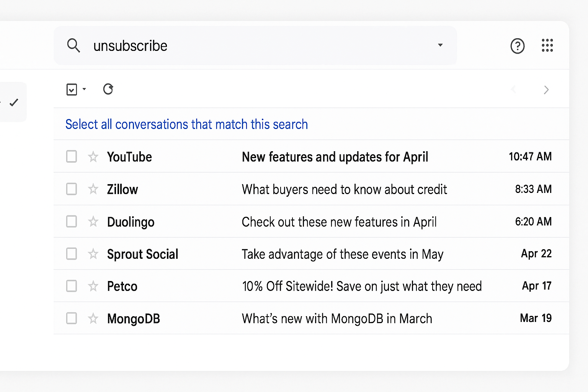The image size is (588, 392).
Task: Go to next page of results
Action: click(x=546, y=90)
